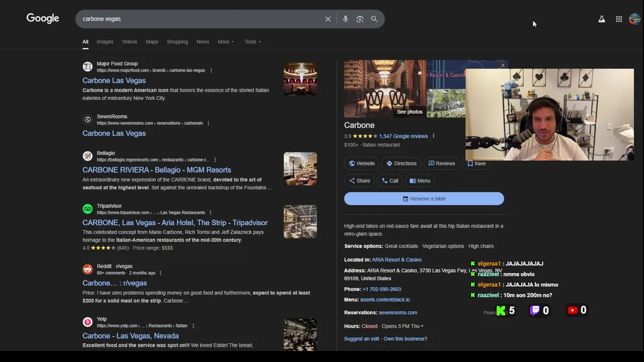Open the Reviews button
The image size is (644, 362).
coord(442,163)
